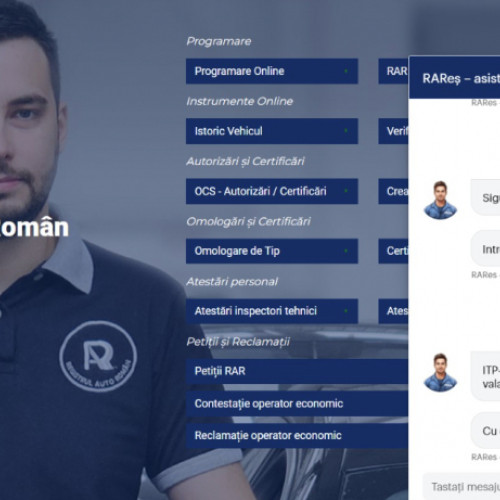Screen dimensions: 500x500
Task: Open Petiții RAR link
Action: 297,371
